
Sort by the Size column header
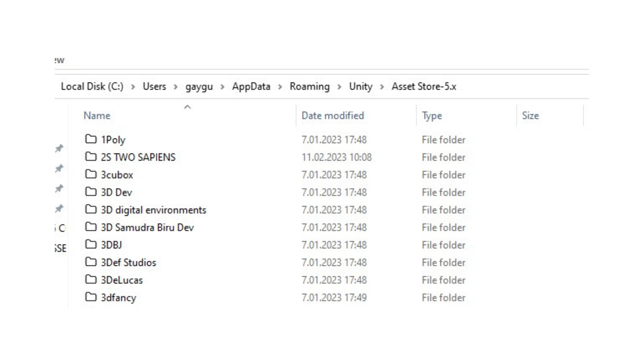coord(531,116)
